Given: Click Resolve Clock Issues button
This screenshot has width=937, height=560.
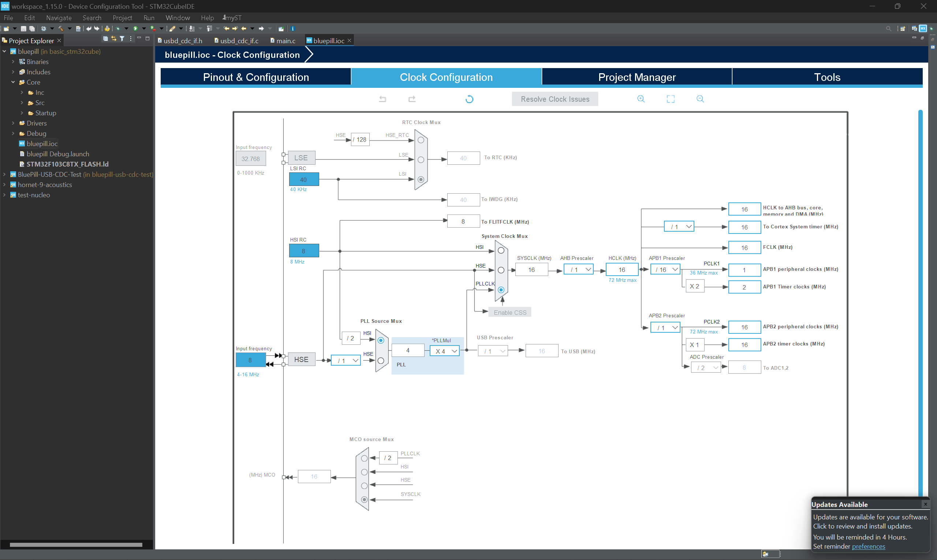Looking at the screenshot, I should point(555,99).
